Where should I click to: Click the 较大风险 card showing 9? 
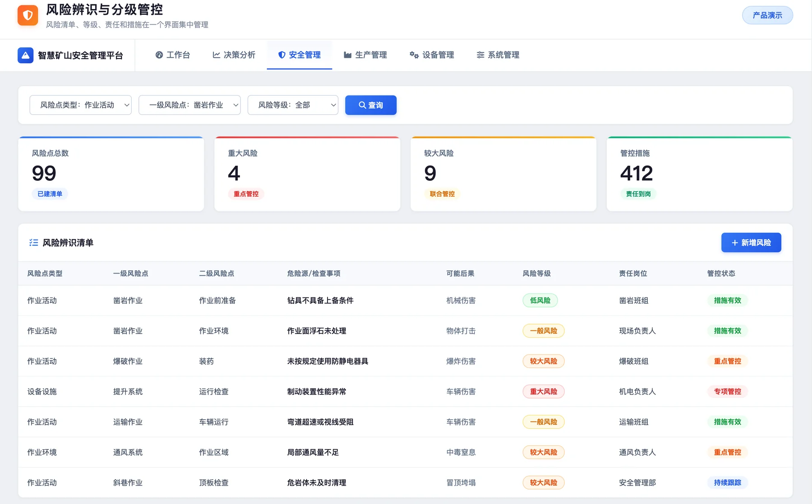click(x=503, y=174)
